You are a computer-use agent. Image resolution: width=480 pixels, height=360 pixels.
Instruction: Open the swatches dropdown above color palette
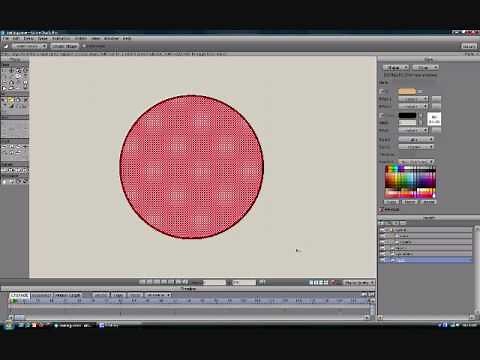tap(416, 161)
